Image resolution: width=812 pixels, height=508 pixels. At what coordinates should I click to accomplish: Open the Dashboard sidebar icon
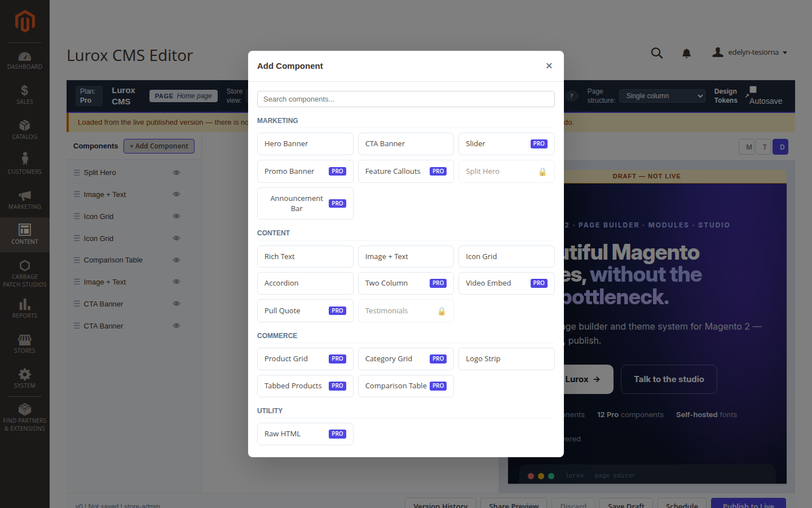pyautogui.click(x=25, y=60)
